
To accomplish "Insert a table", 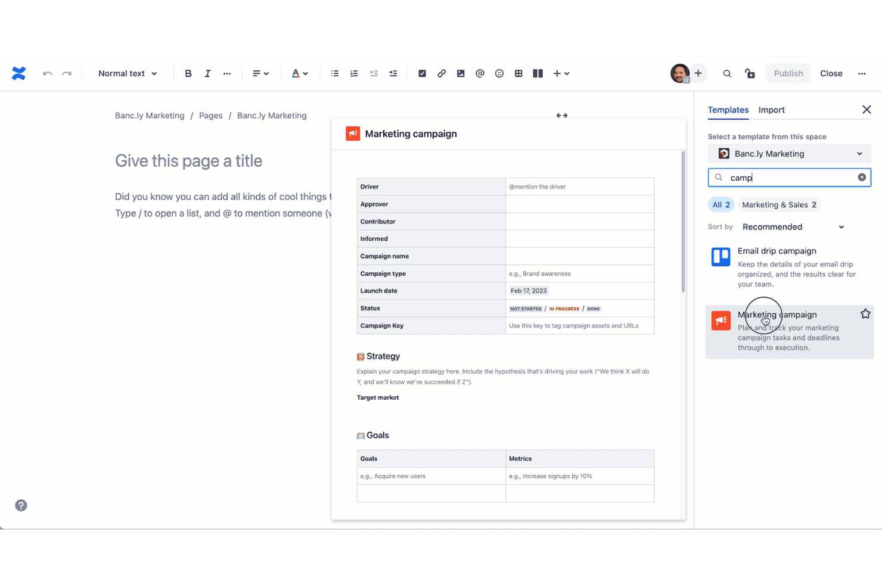I will [x=518, y=73].
